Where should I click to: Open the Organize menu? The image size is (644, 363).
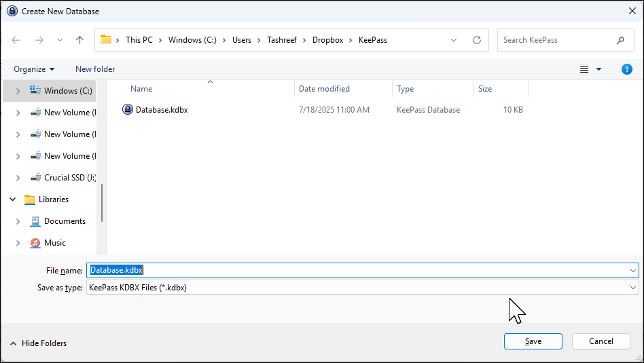coord(34,69)
